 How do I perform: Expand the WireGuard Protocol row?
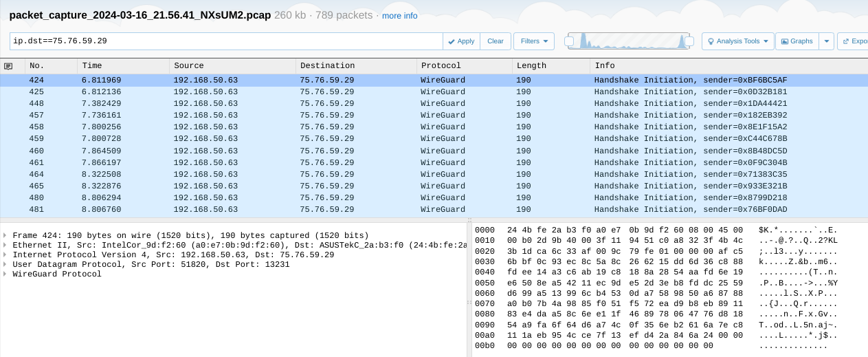(5, 274)
